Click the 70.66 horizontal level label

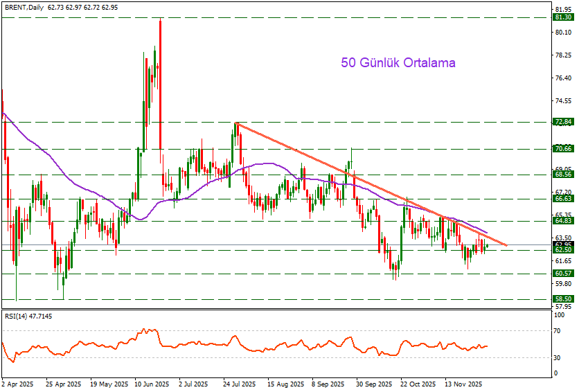point(562,149)
